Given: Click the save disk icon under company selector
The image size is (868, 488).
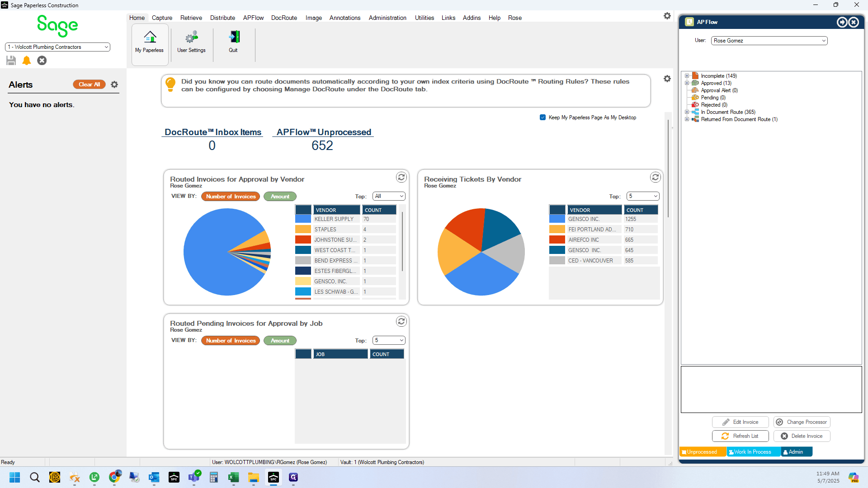Looking at the screenshot, I should coord(11,60).
